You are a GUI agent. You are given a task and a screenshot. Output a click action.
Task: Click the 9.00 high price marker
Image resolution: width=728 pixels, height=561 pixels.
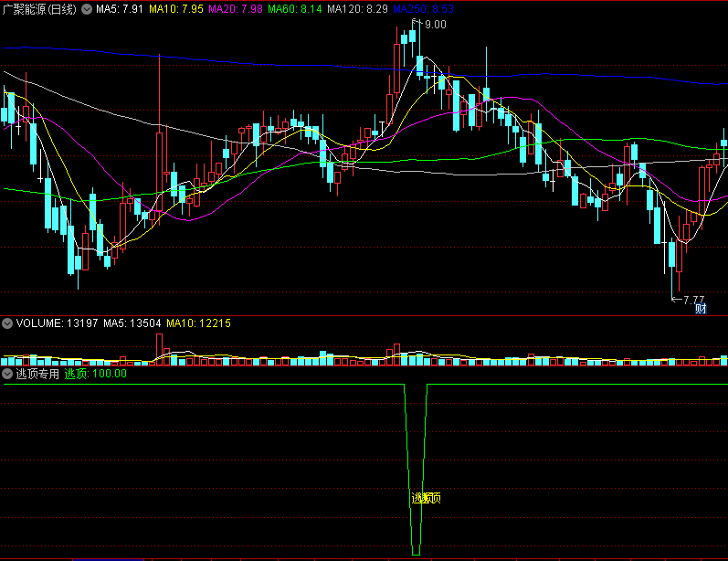coord(436,25)
